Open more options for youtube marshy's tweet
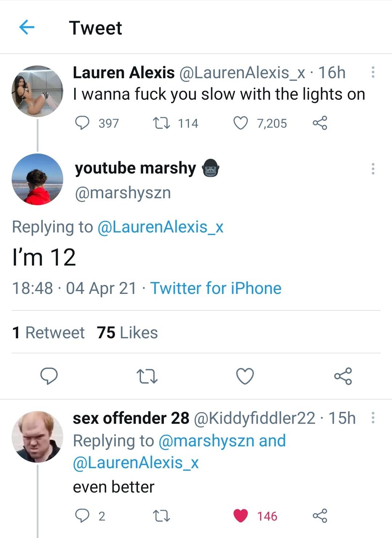The height and width of the screenshot is (538, 392). point(373,168)
